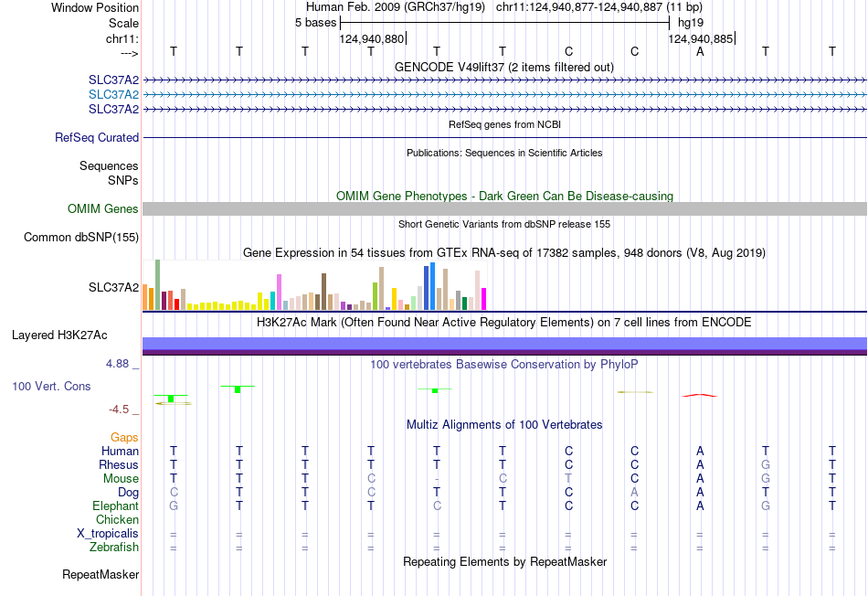Select the Zebrafish species label

pos(114,547)
